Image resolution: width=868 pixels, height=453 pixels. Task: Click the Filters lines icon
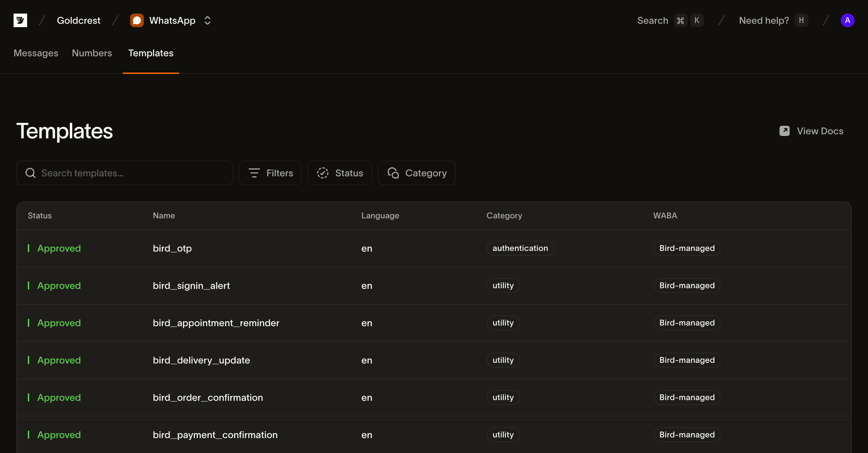coord(254,173)
